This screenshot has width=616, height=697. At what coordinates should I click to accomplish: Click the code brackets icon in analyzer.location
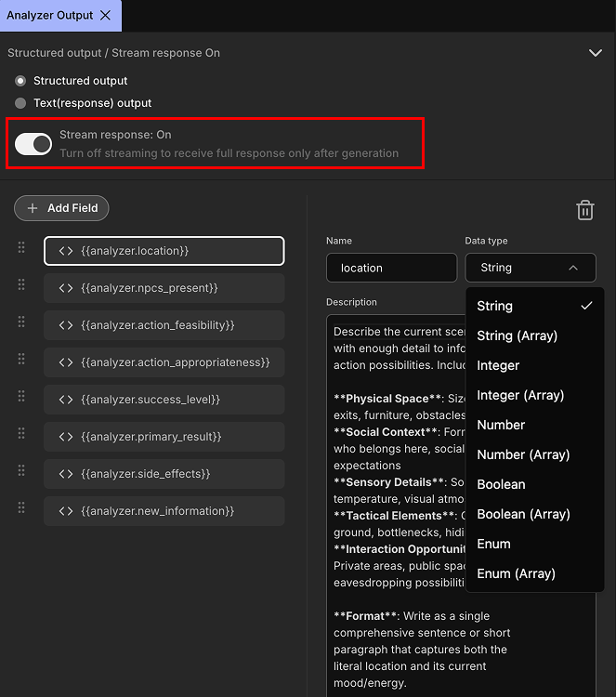click(66, 251)
